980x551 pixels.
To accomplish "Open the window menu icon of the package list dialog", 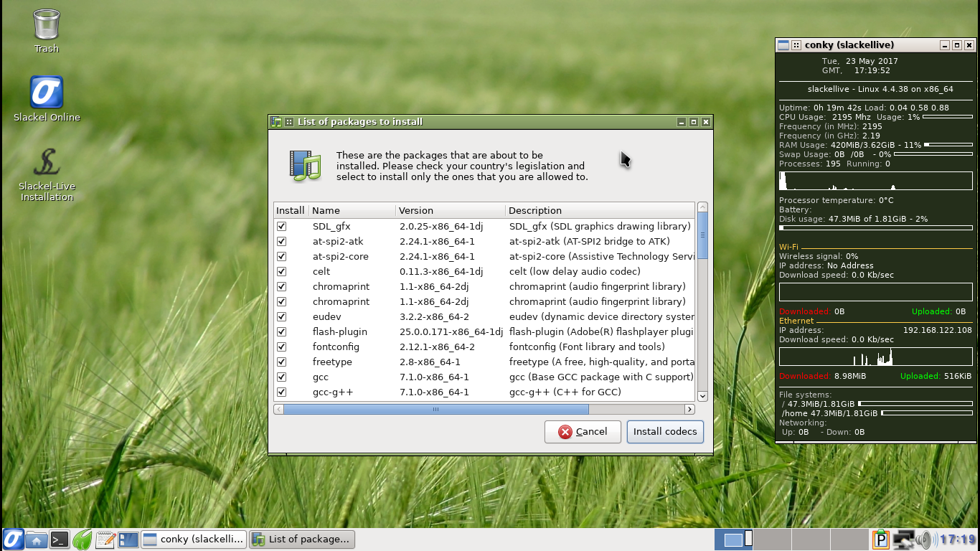I will coord(276,122).
